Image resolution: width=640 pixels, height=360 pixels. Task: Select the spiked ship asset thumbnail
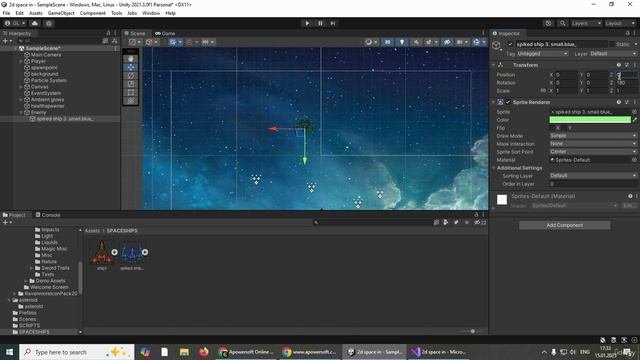132,253
